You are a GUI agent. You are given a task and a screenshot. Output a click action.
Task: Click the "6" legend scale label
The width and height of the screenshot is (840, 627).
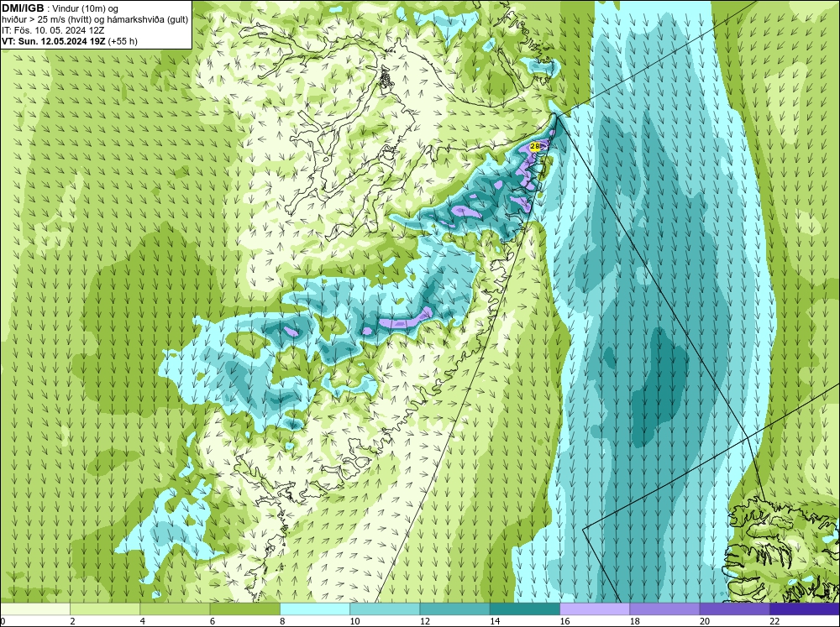pos(213,621)
